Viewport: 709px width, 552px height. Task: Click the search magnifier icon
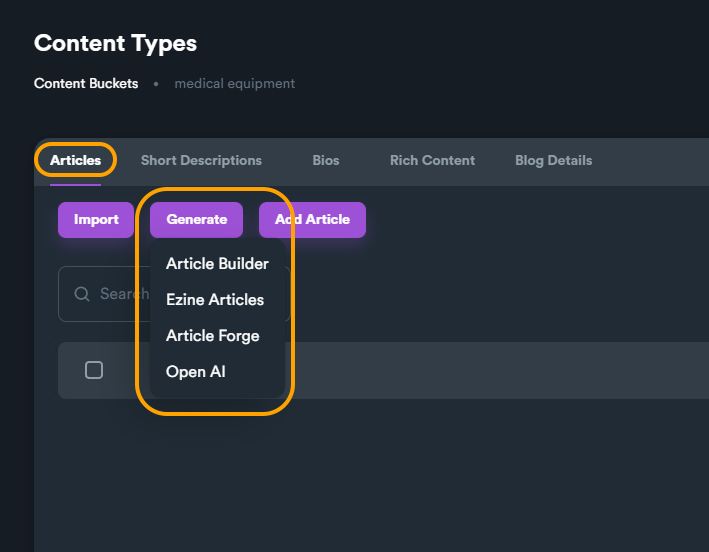[x=82, y=294]
